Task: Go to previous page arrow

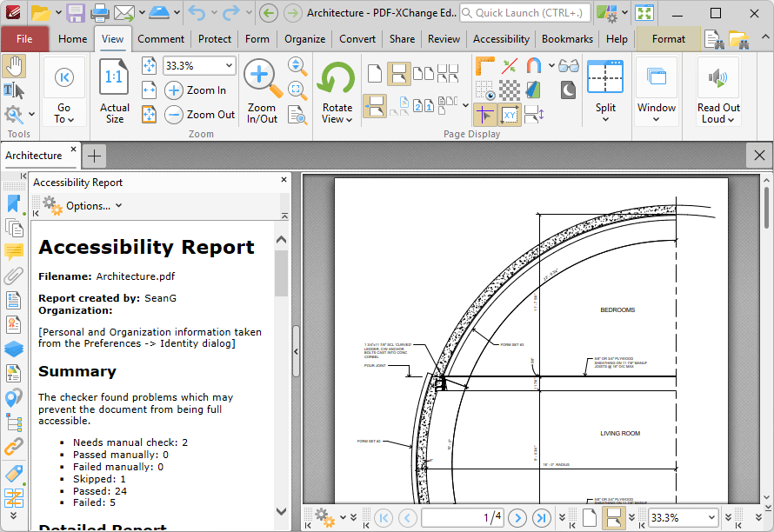Action: point(407,518)
